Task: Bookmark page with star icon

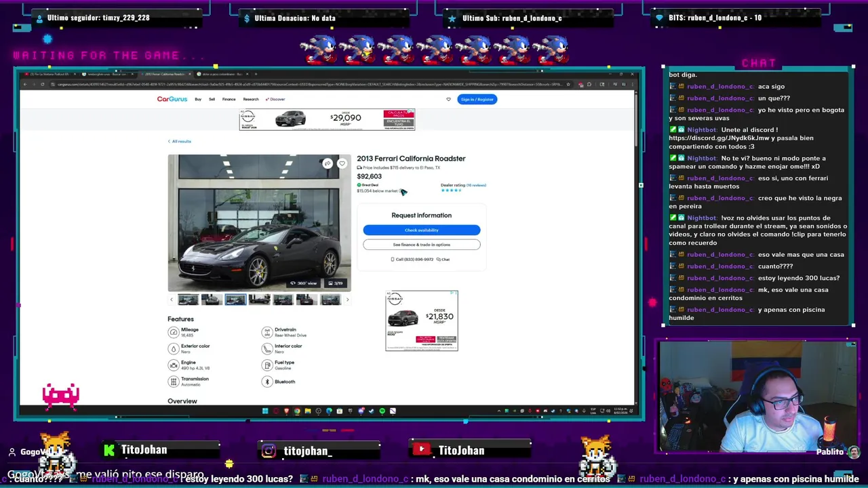Action: [568, 84]
